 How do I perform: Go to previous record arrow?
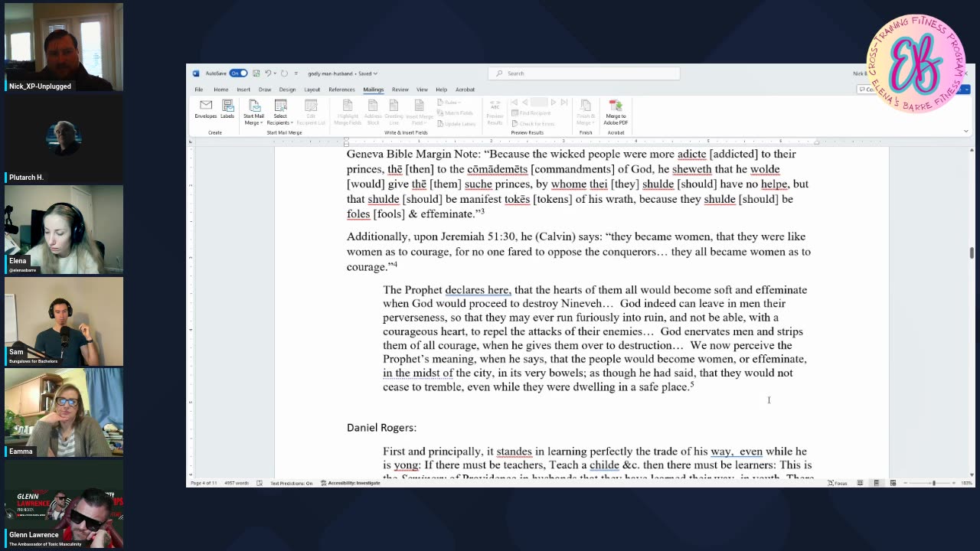(x=524, y=103)
